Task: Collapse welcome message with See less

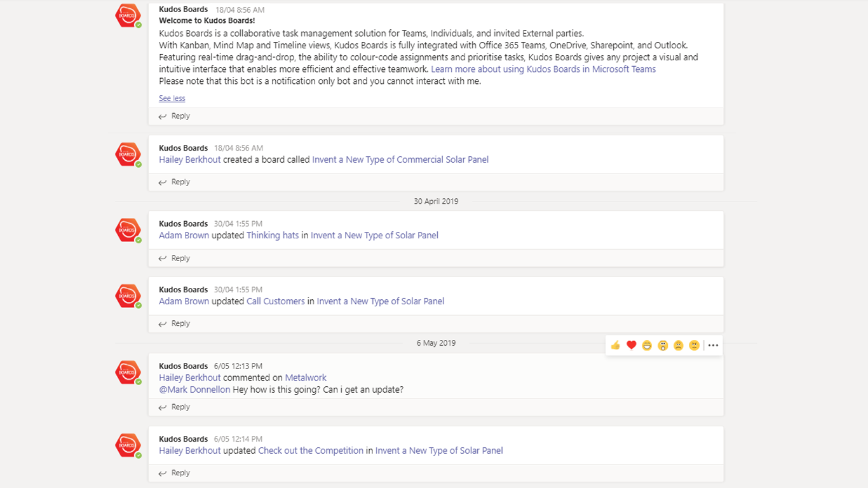Action: [172, 98]
